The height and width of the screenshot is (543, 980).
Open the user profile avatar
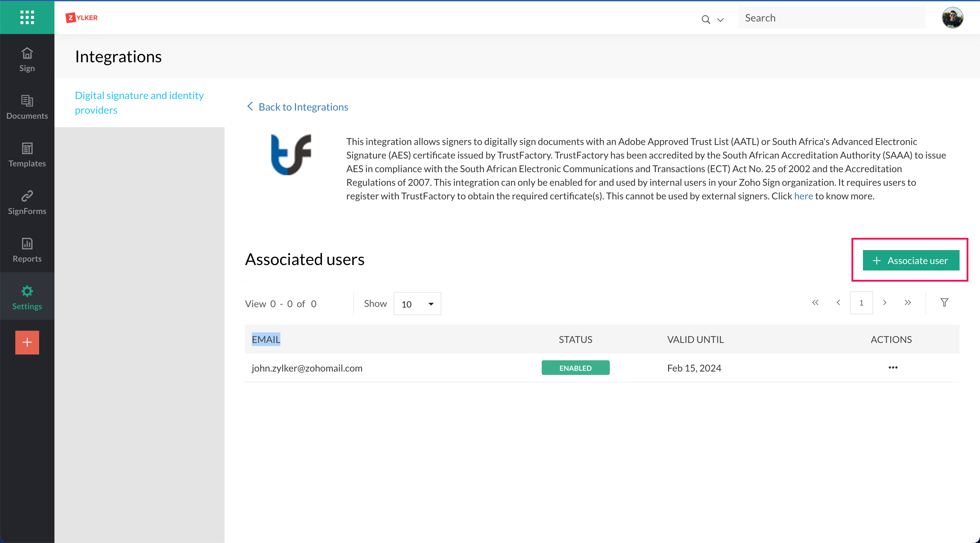pos(952,18)
